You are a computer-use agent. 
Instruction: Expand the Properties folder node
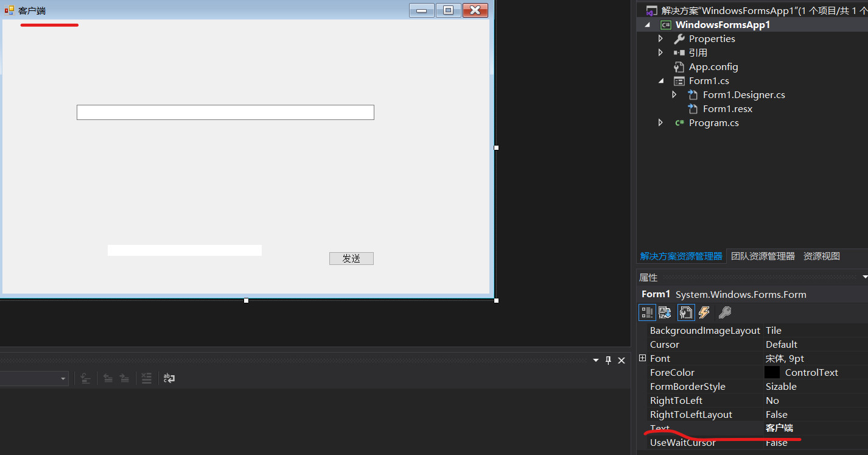tap(660, 38)
